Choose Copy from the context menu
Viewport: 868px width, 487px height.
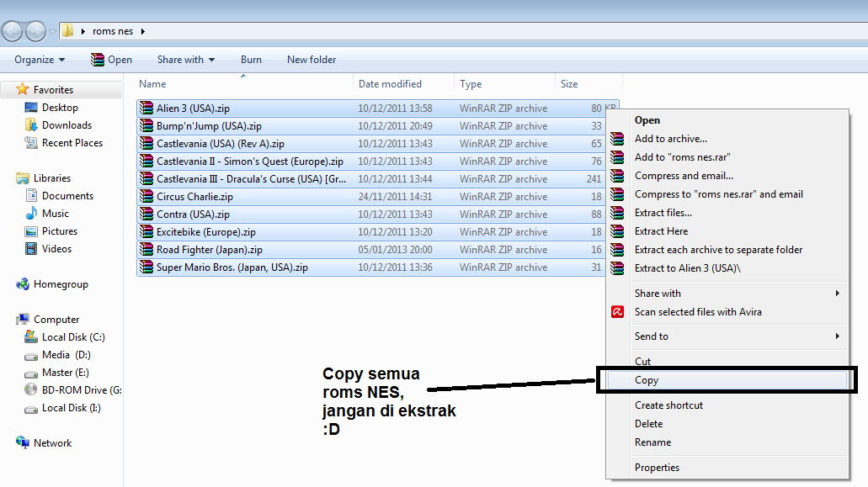click(x=647, y=380)
